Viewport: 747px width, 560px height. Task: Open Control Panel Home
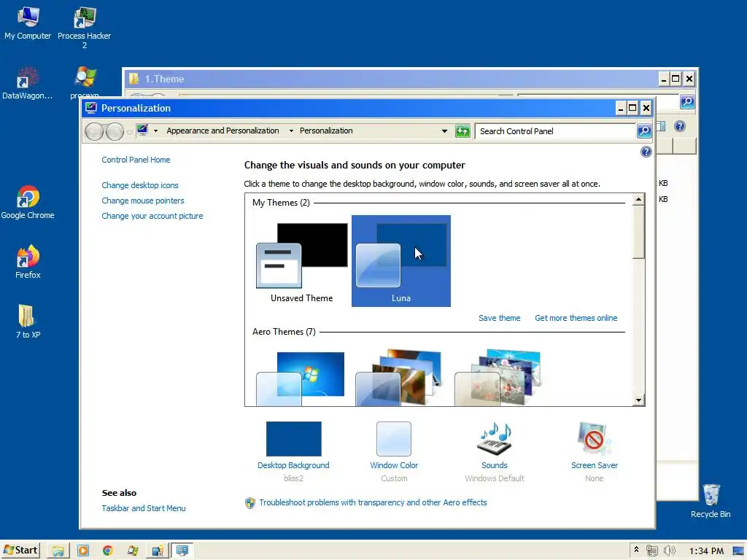136,160
